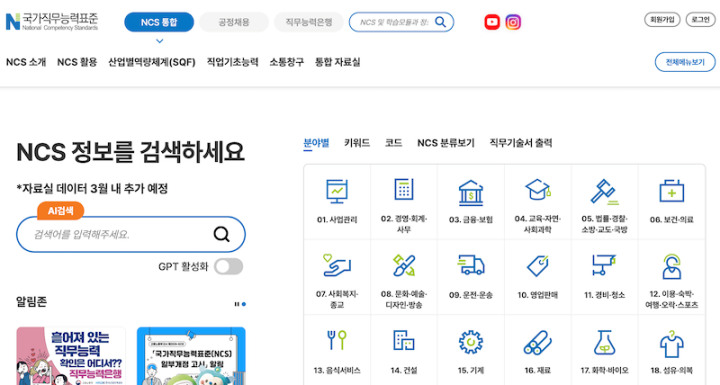
Task: Open the 14. 건설 building icon
Action: click(404, 340)
